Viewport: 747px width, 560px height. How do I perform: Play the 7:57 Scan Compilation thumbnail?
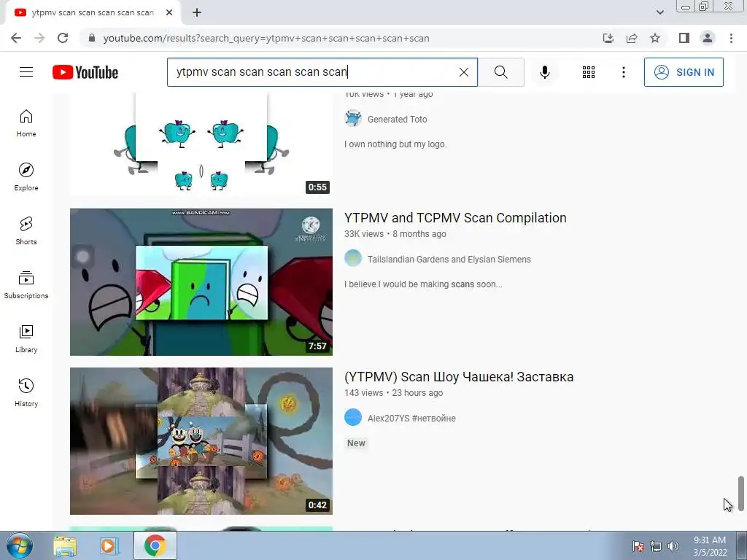201,282
